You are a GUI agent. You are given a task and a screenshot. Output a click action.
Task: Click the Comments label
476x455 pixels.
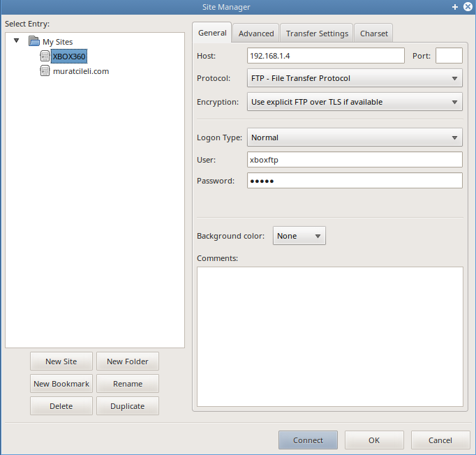pos(217,258)
